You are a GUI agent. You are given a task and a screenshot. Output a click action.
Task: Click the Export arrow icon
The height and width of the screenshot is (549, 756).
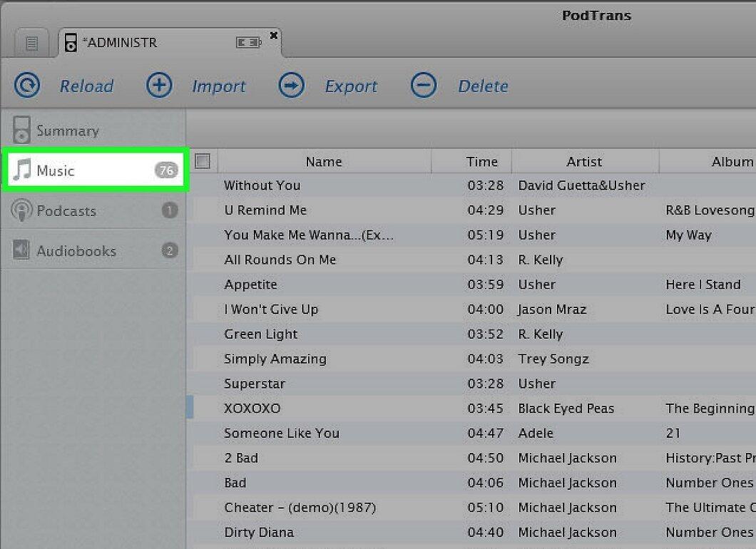tap(291, 86)
